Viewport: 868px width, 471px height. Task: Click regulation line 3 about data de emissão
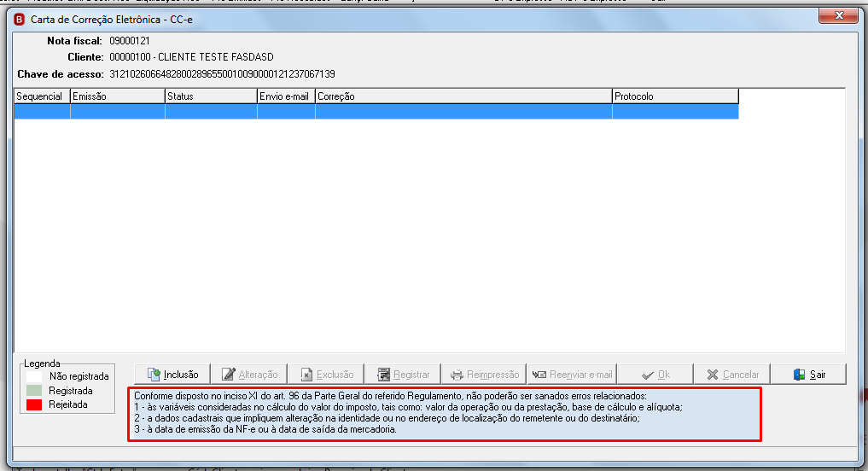tap(265, 429)
